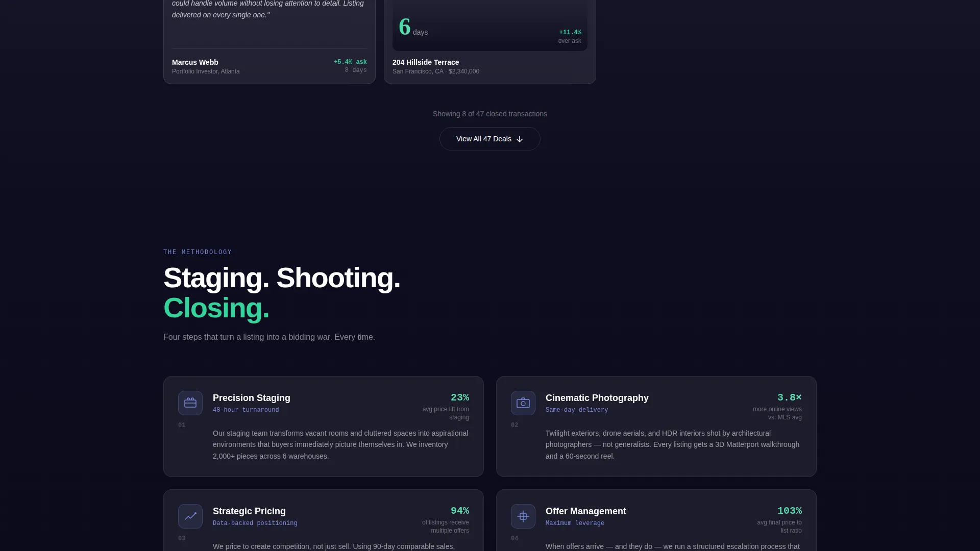The height and width of the screenshot is (551, 980).
Task: Click the 94% multiple offers stat
Action: click(460, 511)
